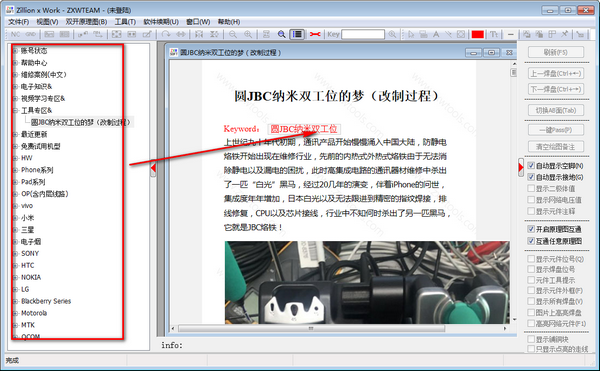
Task: Collapse the 工具专区& tree node
Action: point(15,111)
